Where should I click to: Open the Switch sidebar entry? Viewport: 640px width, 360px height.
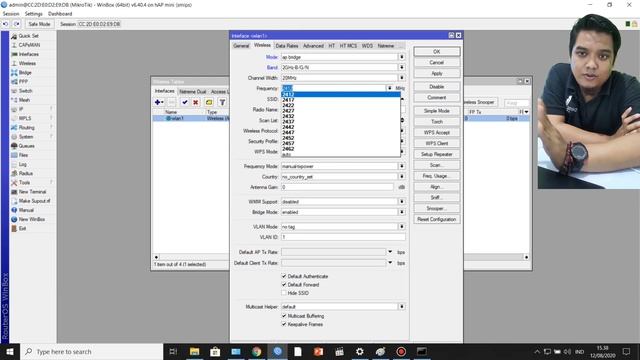pos(25,91)
